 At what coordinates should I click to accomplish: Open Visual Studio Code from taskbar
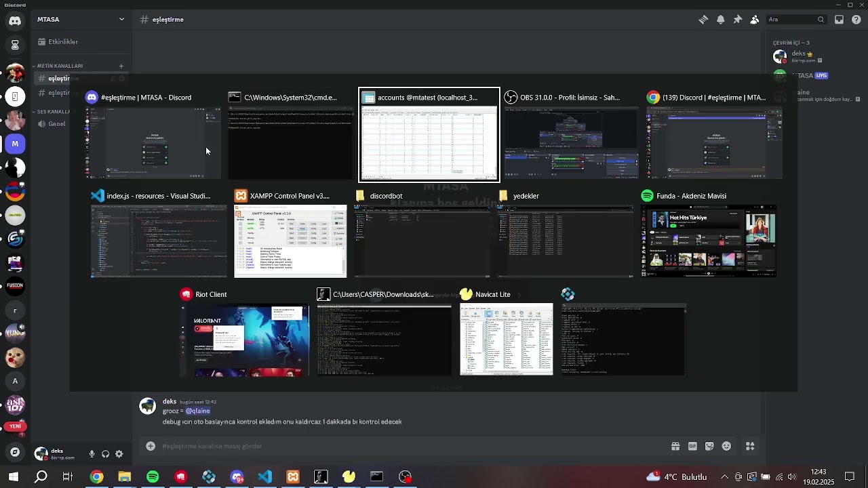(x=265, y=477)
